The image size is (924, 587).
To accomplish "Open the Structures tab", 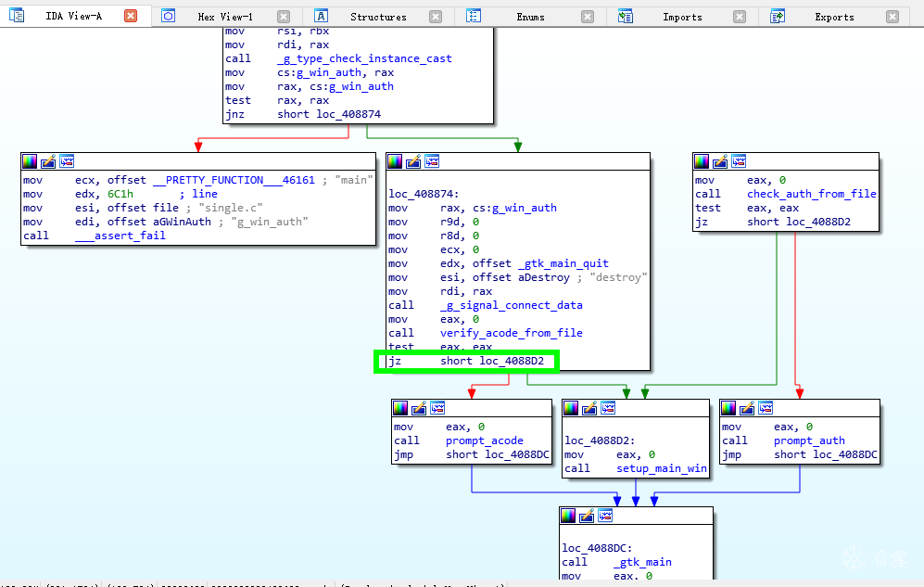I will 378,17.
